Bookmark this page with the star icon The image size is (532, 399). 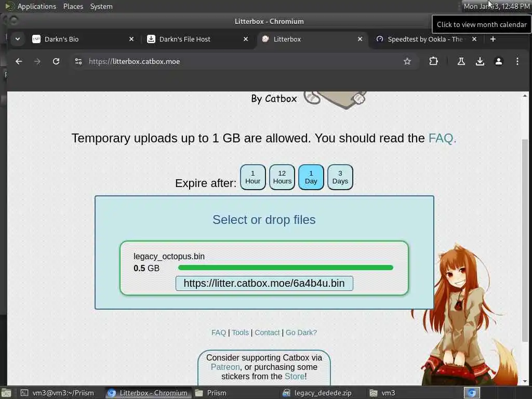click(x=407, y=61)
